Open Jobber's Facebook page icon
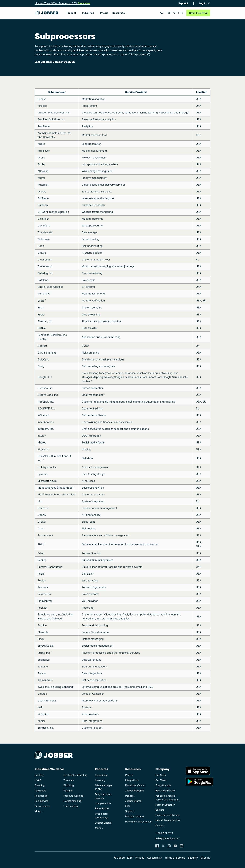245x868 pixels. 157,845
